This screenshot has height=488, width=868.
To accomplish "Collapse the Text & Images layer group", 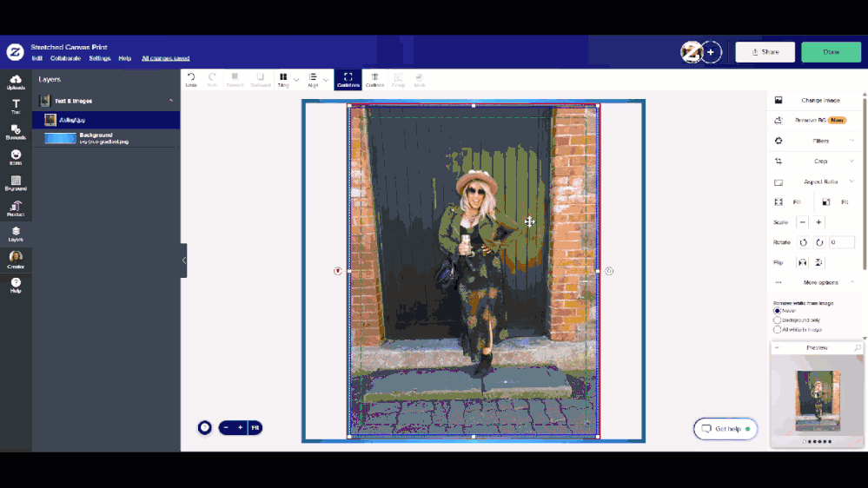I will 171,101.
